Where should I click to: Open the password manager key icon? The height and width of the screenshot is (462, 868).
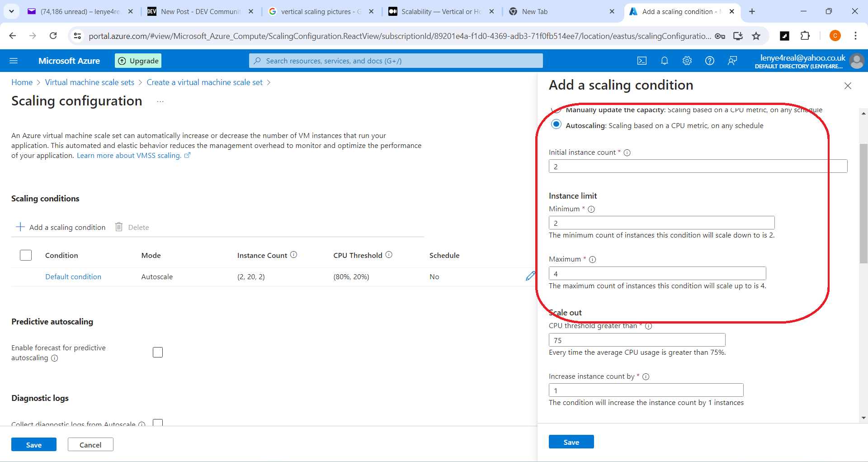[720, 36]
